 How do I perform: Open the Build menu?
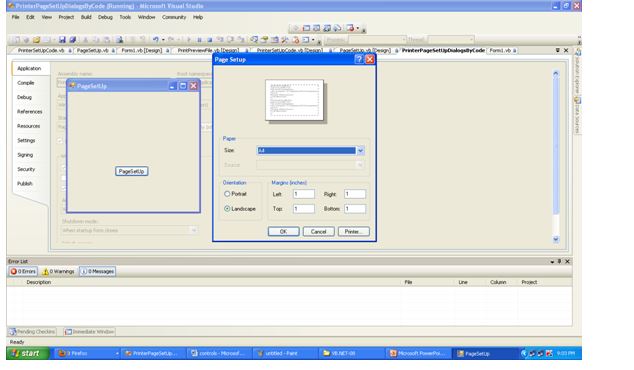pyautogui.click(x=86, y=17)
